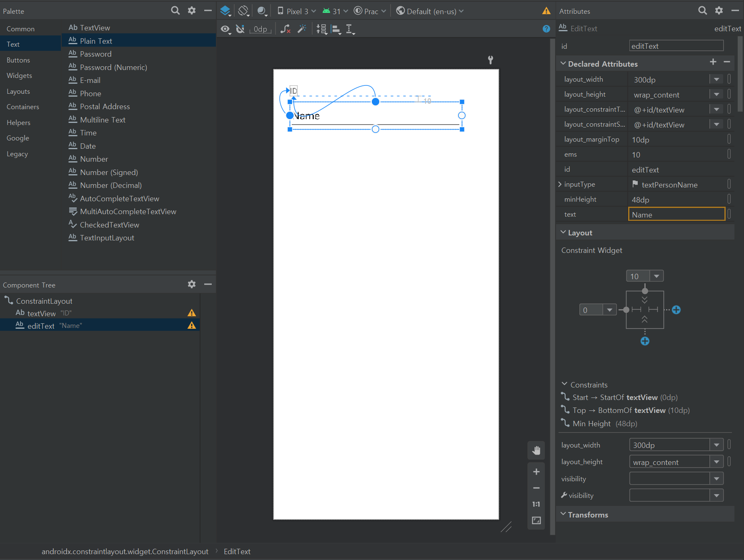This screenshot has height=560, width=744.
Task: Click the id editText input field
Action: click(676, 46)
